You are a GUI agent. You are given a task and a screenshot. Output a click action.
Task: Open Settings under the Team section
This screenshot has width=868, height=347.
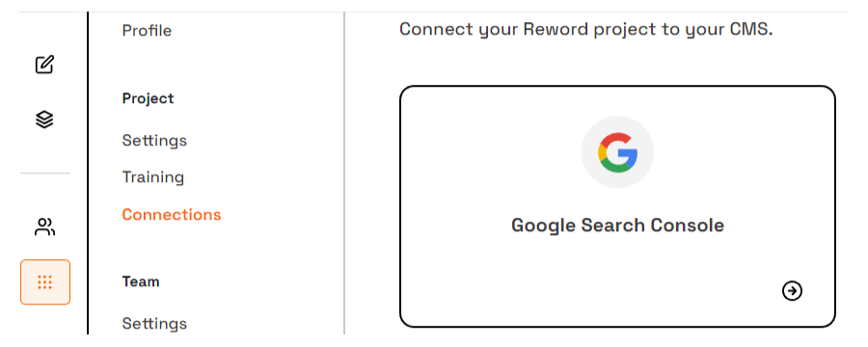(154, 323)
